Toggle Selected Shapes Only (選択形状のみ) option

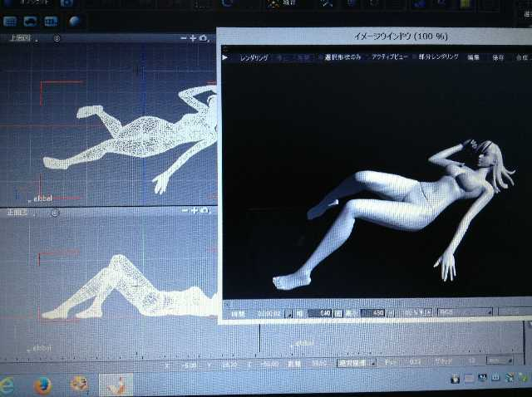point(342,57)
